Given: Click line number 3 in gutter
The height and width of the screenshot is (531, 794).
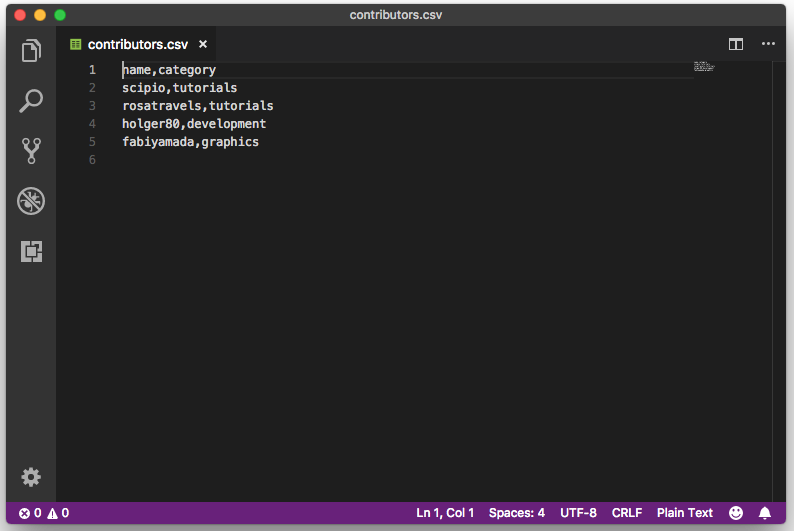Looking at the screenshot, I should click(92, 106).
